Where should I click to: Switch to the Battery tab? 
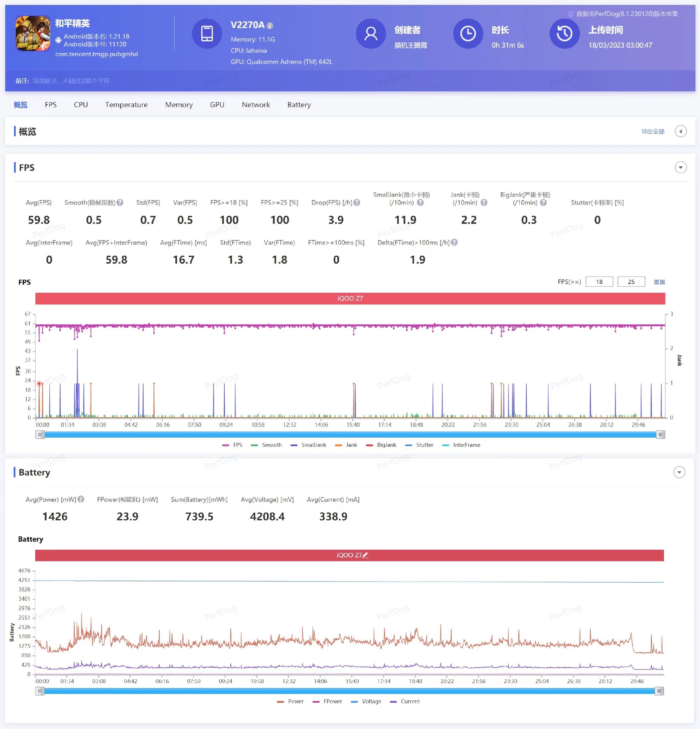(299, 104)
